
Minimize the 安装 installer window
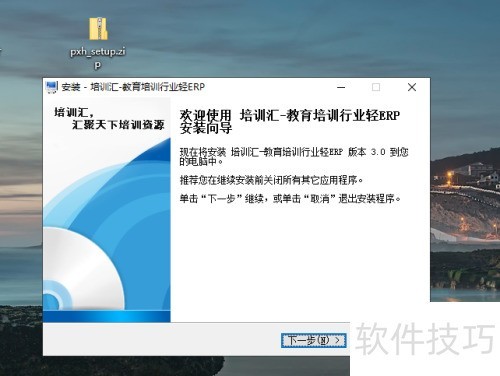(x=341, y=87)
